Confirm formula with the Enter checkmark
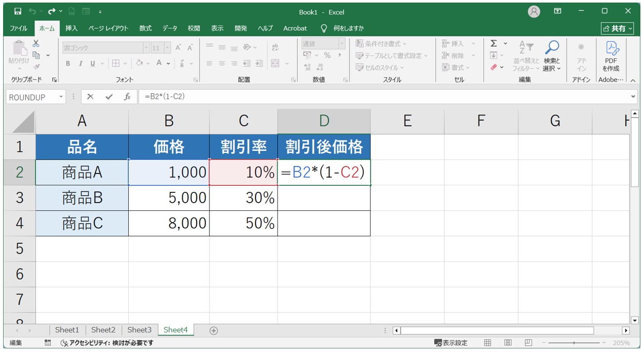Image resolution: width=644 pixels, height=352 pixels. (x=109, y=97)
